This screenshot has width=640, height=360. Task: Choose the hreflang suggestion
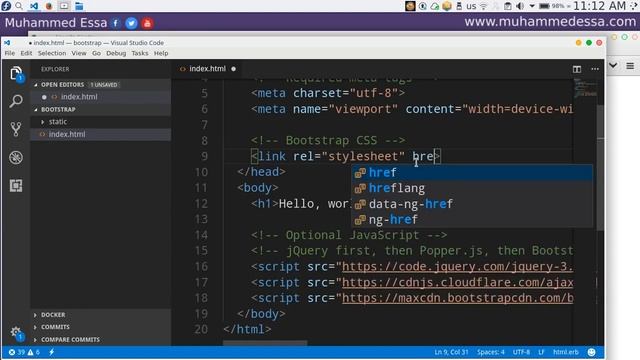(x=472, y=188)
